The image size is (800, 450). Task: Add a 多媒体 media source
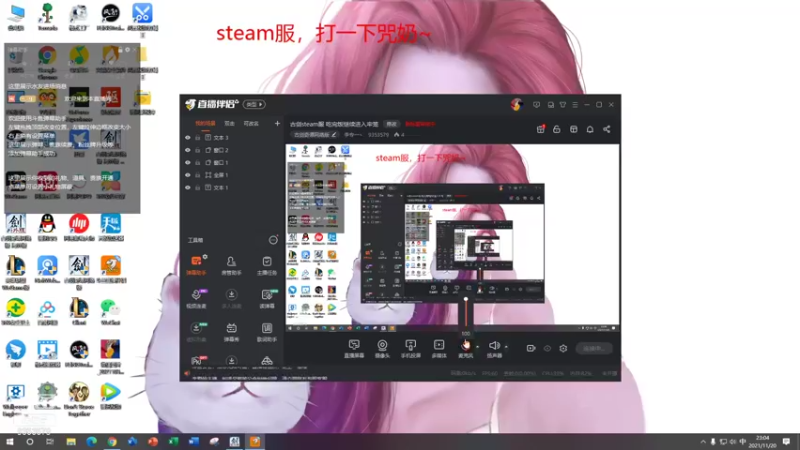point(439,349)
